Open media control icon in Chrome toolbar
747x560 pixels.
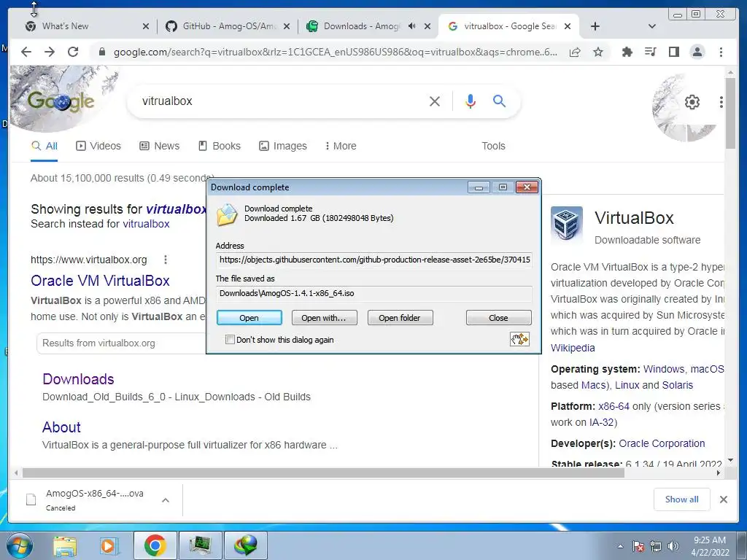coord(650,52)
